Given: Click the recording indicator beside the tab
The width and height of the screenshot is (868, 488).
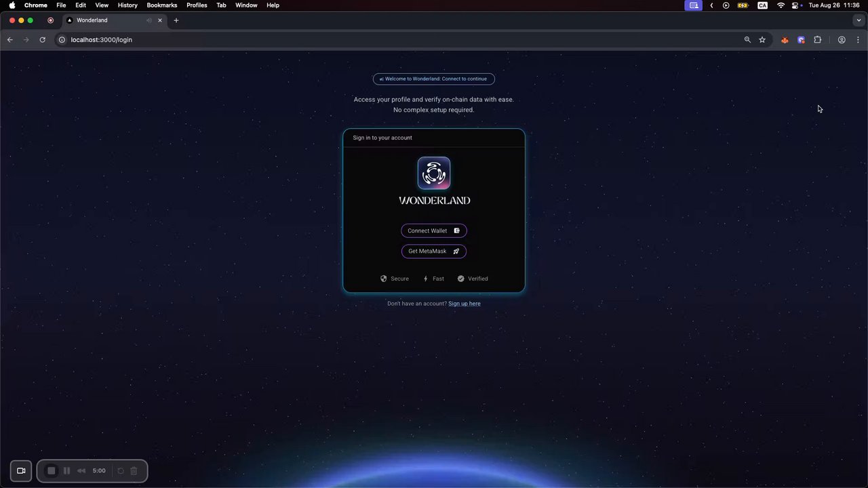Looking at the screenshot, I should click(50, 20).
